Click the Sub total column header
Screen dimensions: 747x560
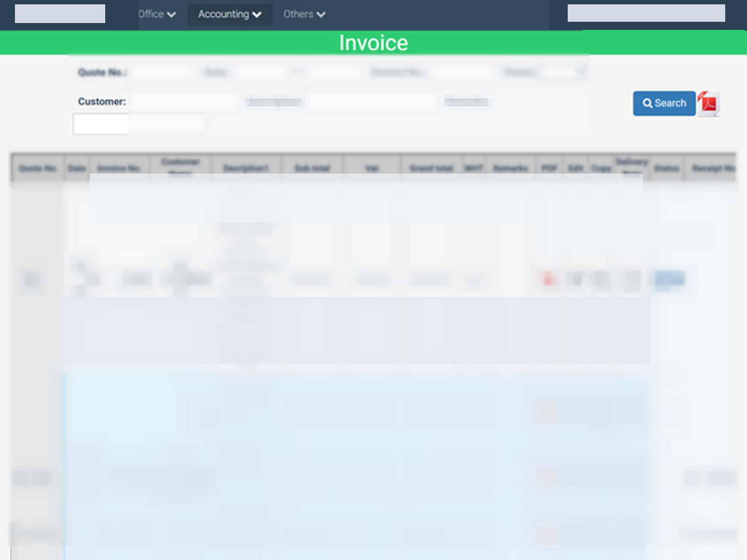(312, 168)
